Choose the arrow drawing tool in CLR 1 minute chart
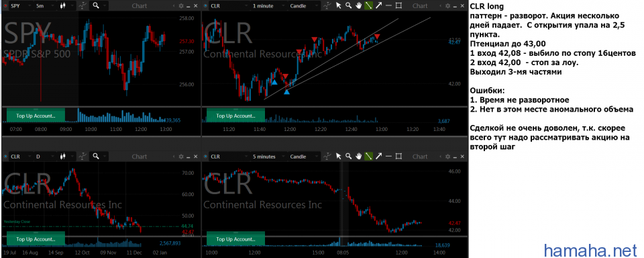Image resolution: width=644 pixels, height=258 pixels. pyautogui.click(x=378, y=6)
